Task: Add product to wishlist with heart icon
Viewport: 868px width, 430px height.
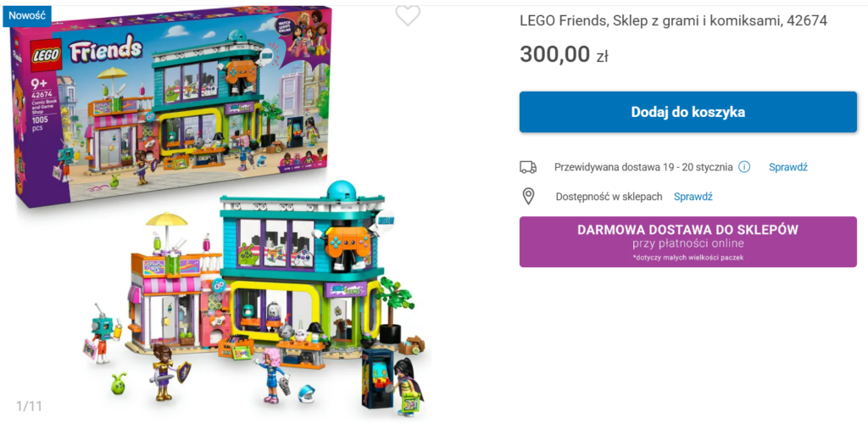Action: tap(408, 15)
